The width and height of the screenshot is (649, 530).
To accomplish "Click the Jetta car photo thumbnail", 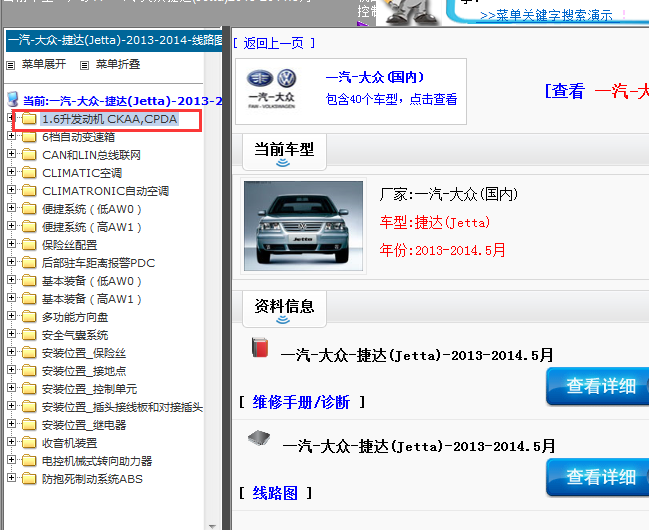I will [303, 226].
